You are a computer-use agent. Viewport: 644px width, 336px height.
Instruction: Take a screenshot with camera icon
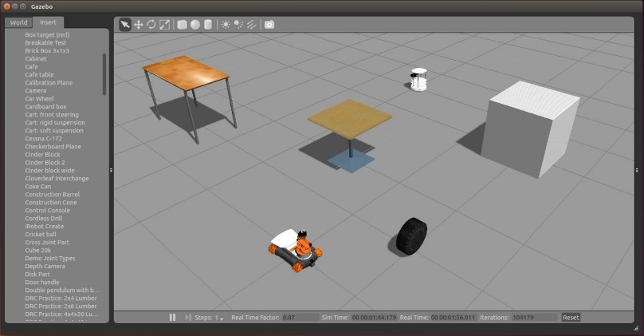tap(269, 25)
